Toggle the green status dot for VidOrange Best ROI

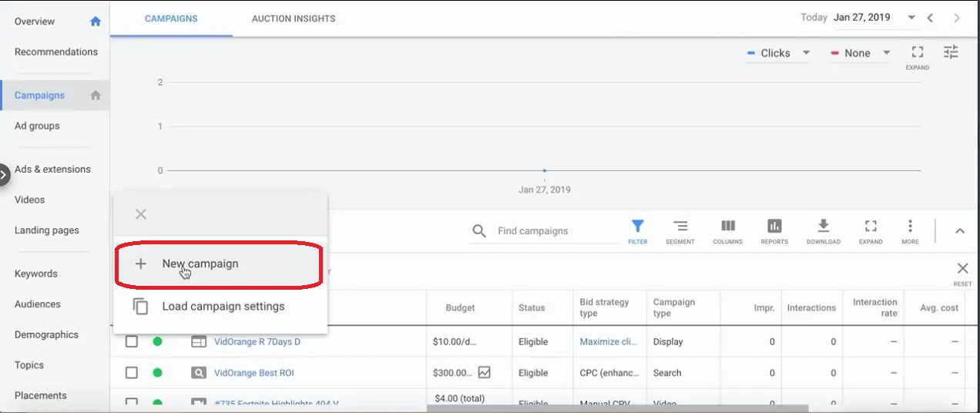(157, 373)
